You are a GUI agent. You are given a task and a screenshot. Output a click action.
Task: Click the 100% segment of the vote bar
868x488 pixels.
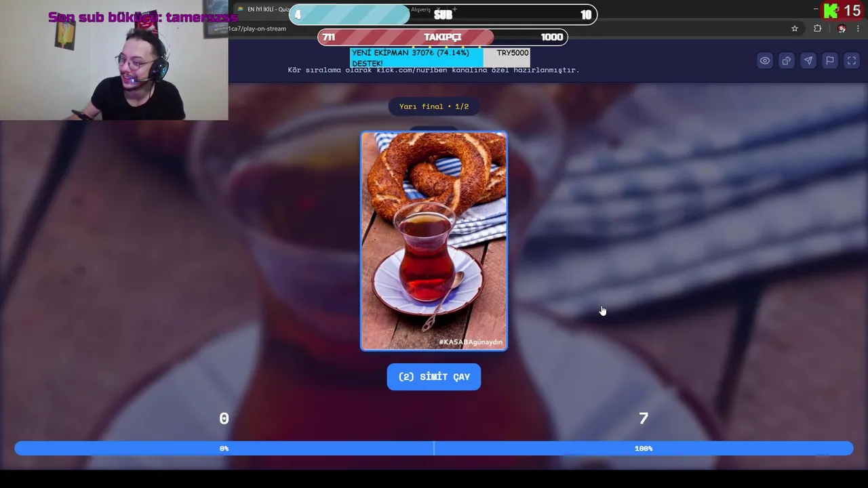point(644,449)
